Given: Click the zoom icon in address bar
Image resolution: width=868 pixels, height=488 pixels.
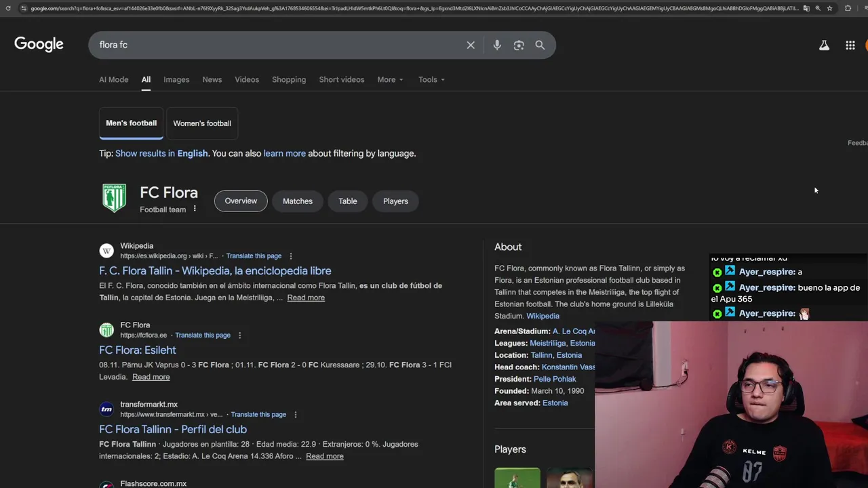Looking at the screenshot, I should (x=818, y=8).
